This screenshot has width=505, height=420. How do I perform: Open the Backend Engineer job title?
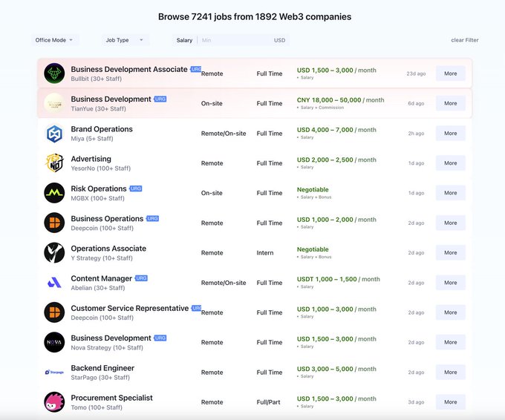[x=102, y=368]
